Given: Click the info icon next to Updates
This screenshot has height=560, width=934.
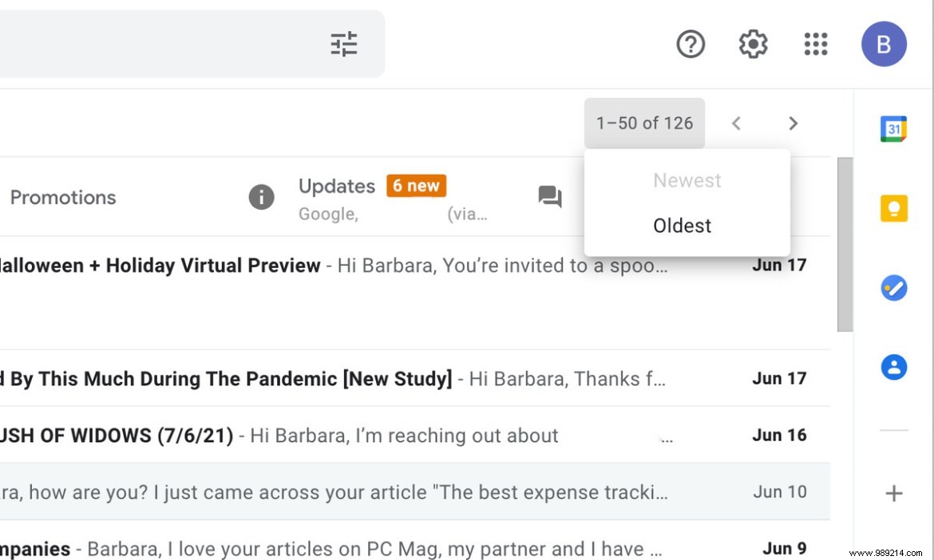Looking at the screenshot, I should [x=261, y=196].
